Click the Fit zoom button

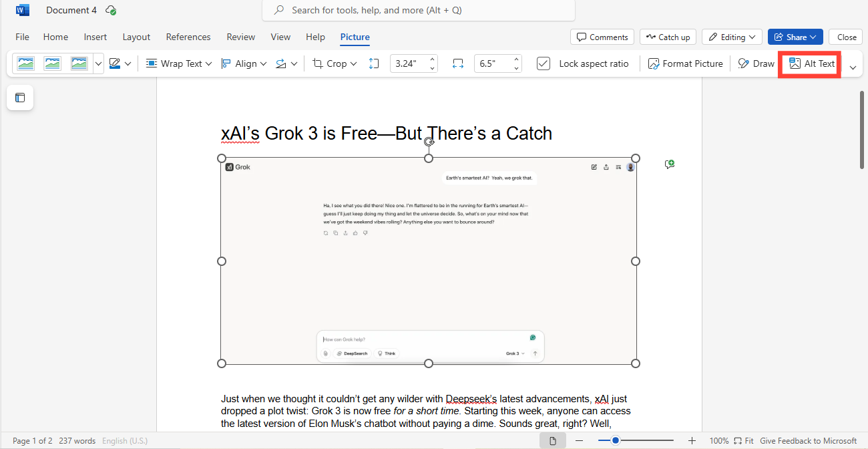click(744, 441)
